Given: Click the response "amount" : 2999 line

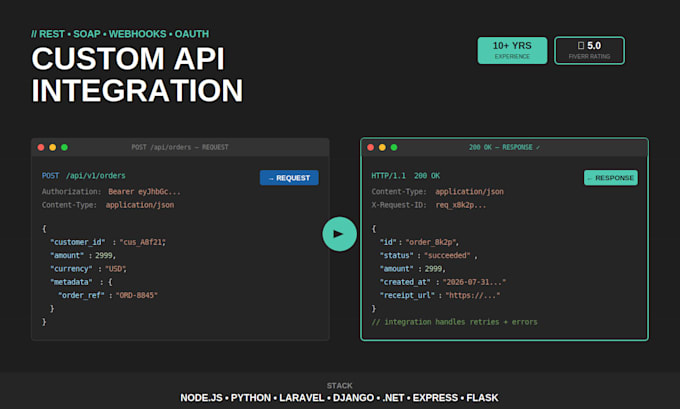Looking at the screenshot, I should tap(412, 269).
